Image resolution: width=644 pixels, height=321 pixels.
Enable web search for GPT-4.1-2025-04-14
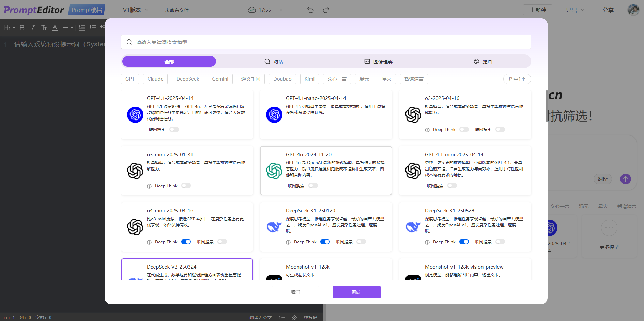click(174, 129)
